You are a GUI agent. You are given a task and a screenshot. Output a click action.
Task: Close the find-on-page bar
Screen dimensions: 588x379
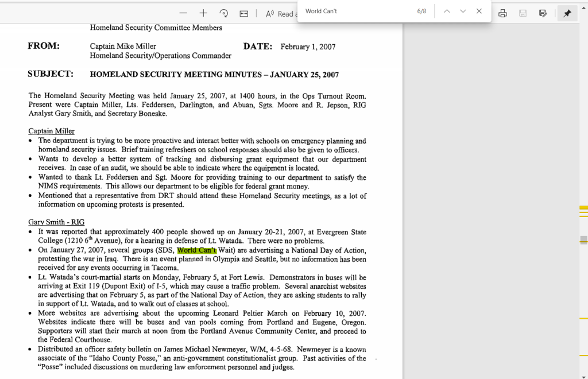479,11
